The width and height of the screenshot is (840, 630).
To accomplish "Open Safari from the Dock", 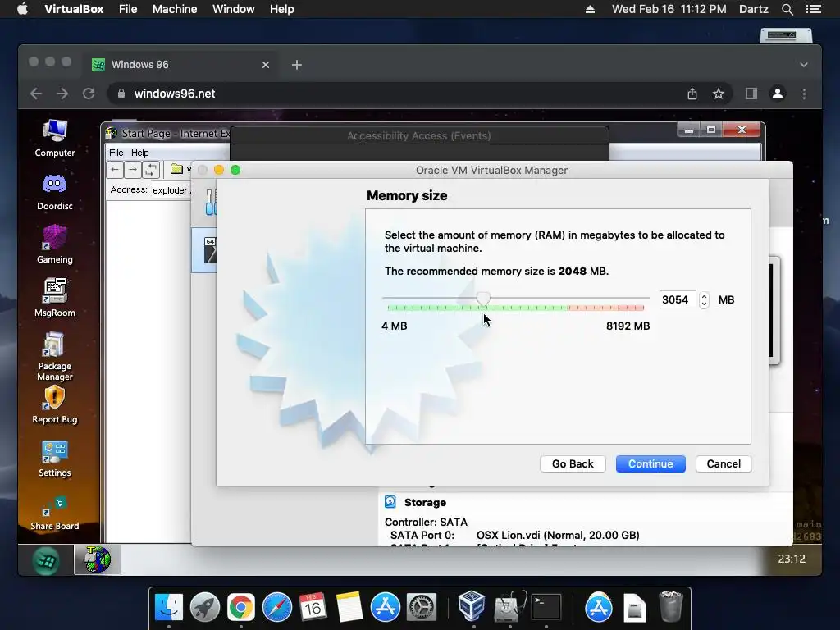I will (277, 607).
